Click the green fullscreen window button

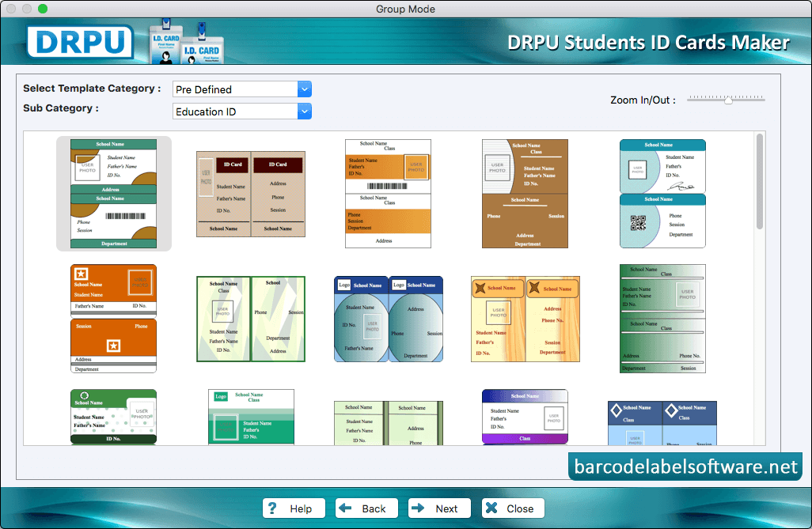click(43, 9)
